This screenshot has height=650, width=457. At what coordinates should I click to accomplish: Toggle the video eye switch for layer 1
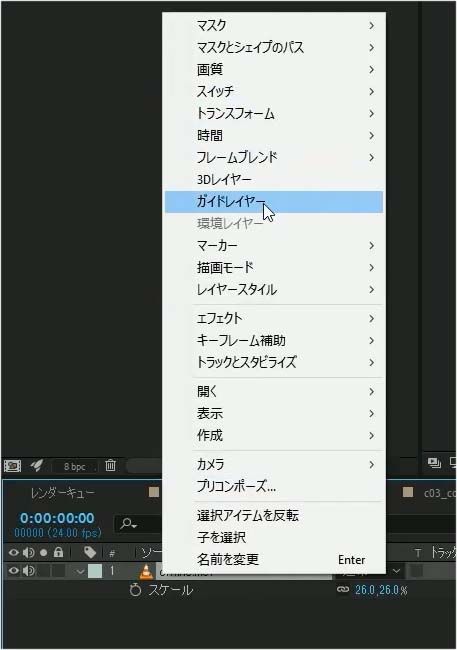click(x=14, y=571)
